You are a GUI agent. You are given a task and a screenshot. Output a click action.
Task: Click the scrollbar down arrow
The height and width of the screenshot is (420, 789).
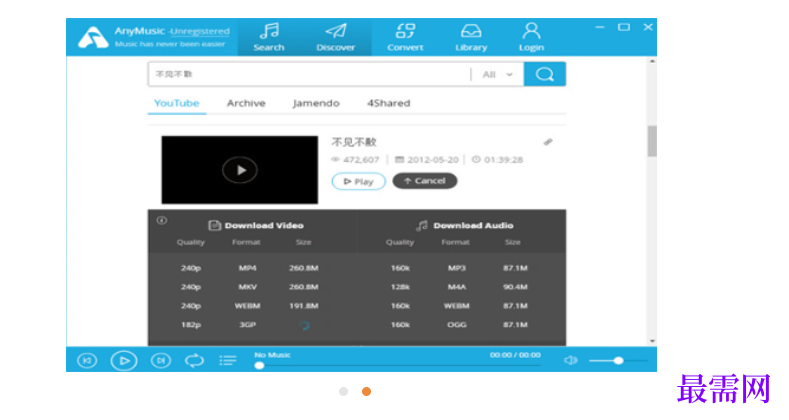652,341
